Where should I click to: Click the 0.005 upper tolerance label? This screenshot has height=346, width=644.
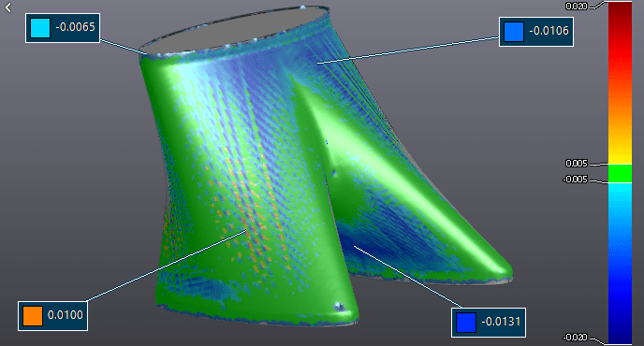coord(577,164)
